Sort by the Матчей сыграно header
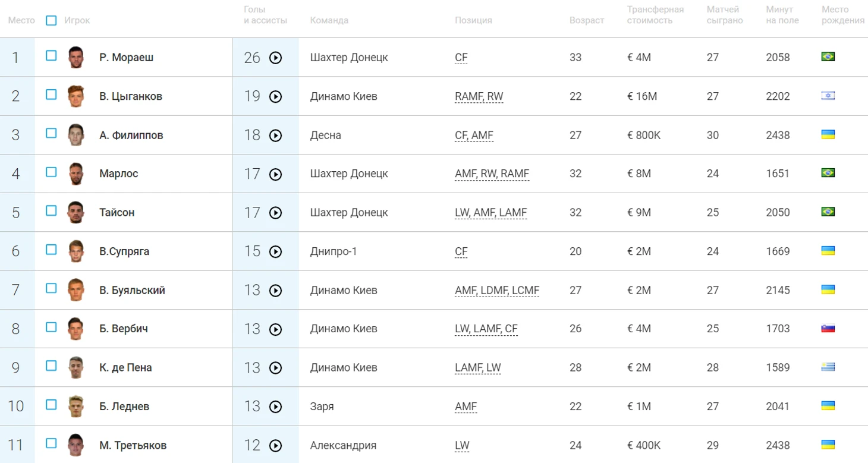 pyautogui.click(x=725, y=15)
